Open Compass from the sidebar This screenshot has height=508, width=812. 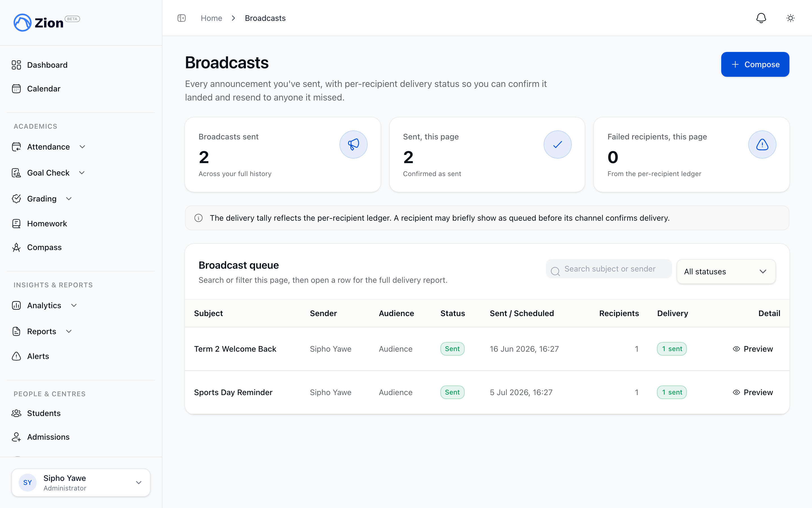pos(44,247)
